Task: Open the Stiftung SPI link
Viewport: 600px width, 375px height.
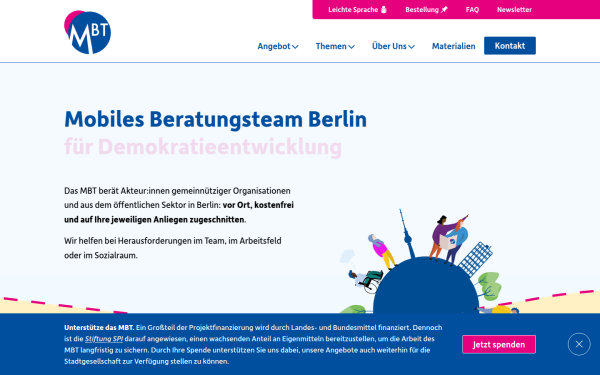Action: coord(104,339)
